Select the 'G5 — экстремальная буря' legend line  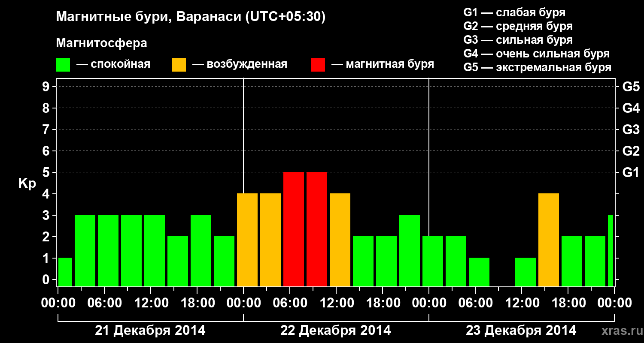(538, 67)
